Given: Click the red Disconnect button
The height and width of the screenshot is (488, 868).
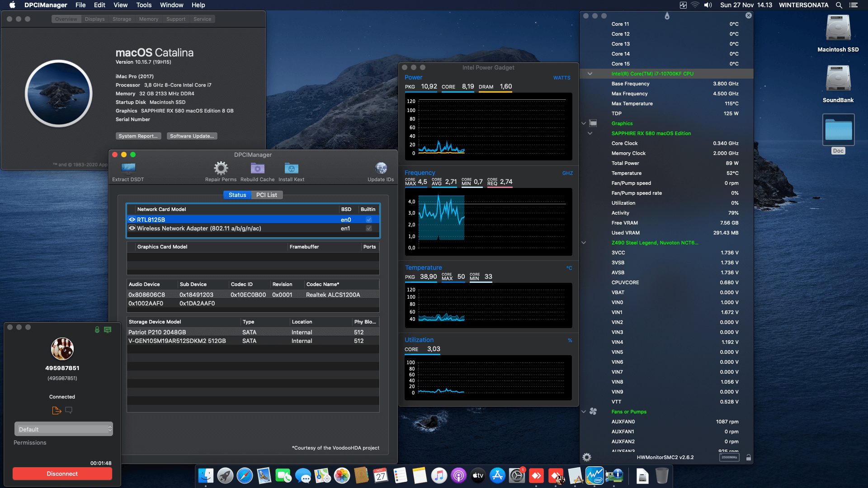Looking at the screenshot, I should (62, 474).
